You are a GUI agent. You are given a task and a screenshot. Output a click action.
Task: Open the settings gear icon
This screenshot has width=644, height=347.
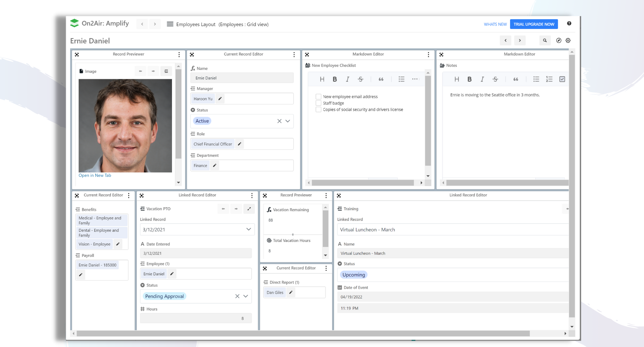568,40
